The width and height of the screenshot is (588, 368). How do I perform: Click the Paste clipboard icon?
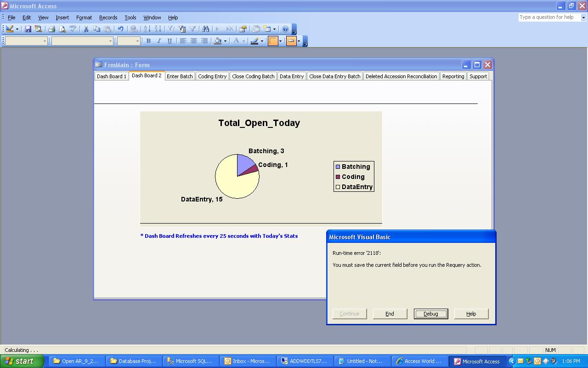tap(107, 29)
